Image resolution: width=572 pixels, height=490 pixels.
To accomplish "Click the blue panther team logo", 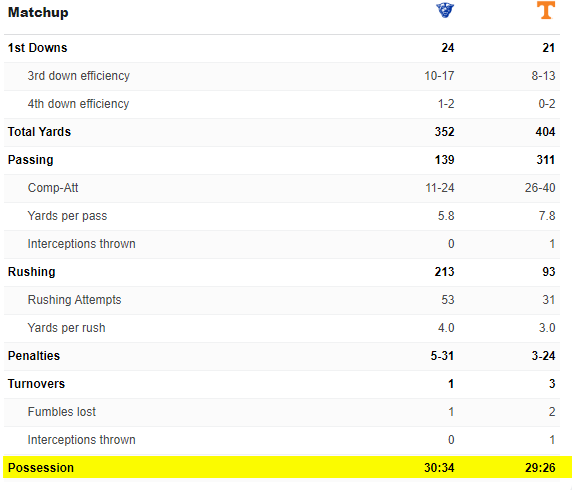I will (445, 10).
